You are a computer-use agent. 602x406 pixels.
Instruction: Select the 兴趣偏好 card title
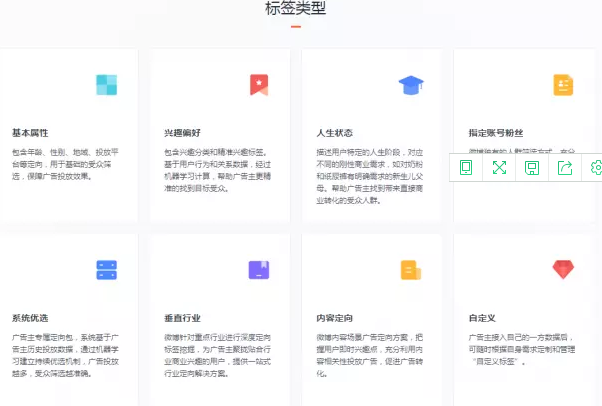(182, 133)
